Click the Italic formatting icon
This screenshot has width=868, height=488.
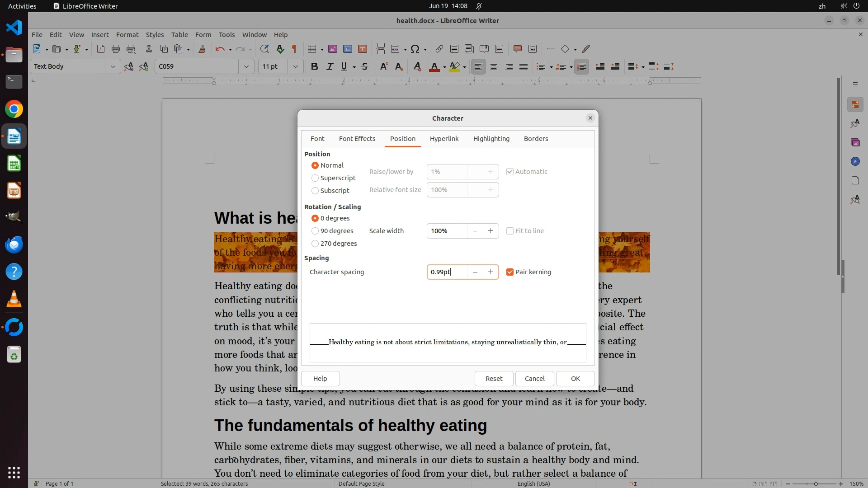click(x=330, y=67)
